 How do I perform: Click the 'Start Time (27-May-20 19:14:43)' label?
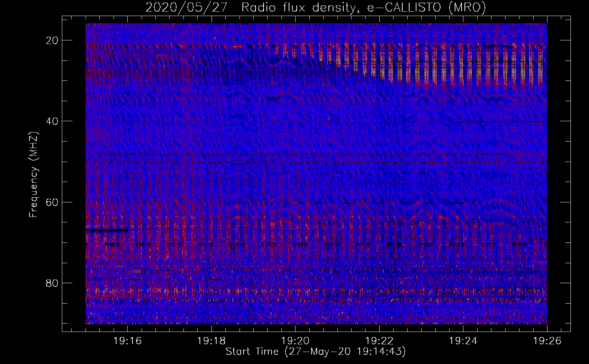pos(316,352)
